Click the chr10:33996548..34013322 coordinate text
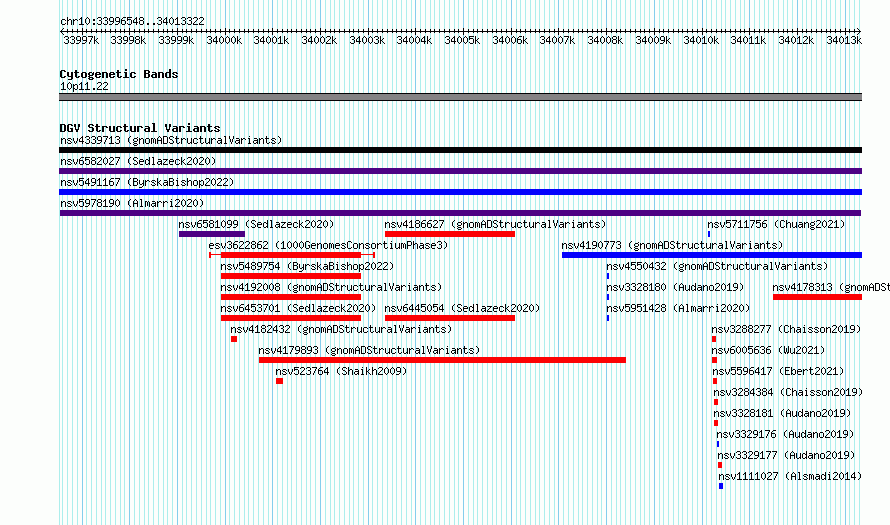 pos(132,21)
